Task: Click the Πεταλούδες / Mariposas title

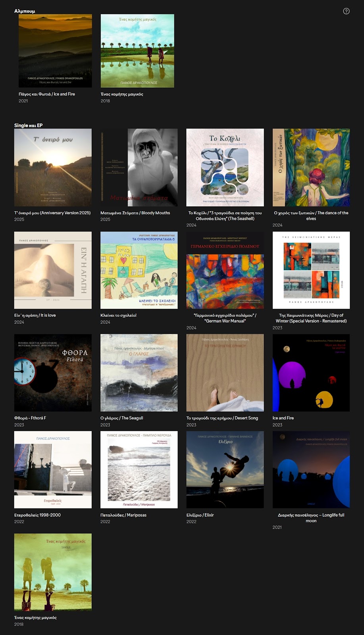Action: pos(123,515)
